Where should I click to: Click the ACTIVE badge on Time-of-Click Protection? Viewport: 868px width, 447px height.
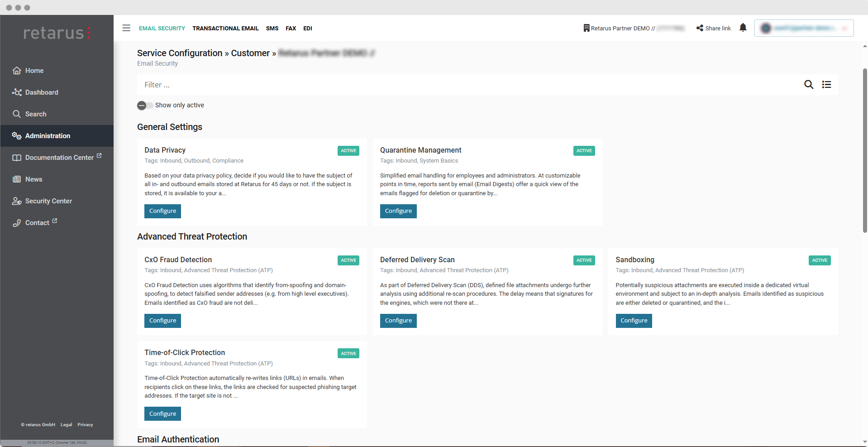click(348, 354)
